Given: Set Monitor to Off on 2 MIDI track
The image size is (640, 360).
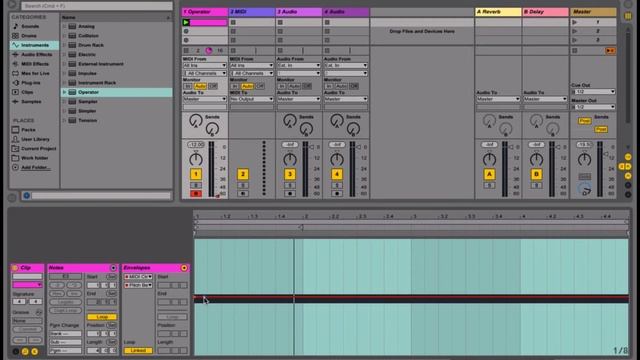Looking at the screenshot, I should [x=260, y=86].
